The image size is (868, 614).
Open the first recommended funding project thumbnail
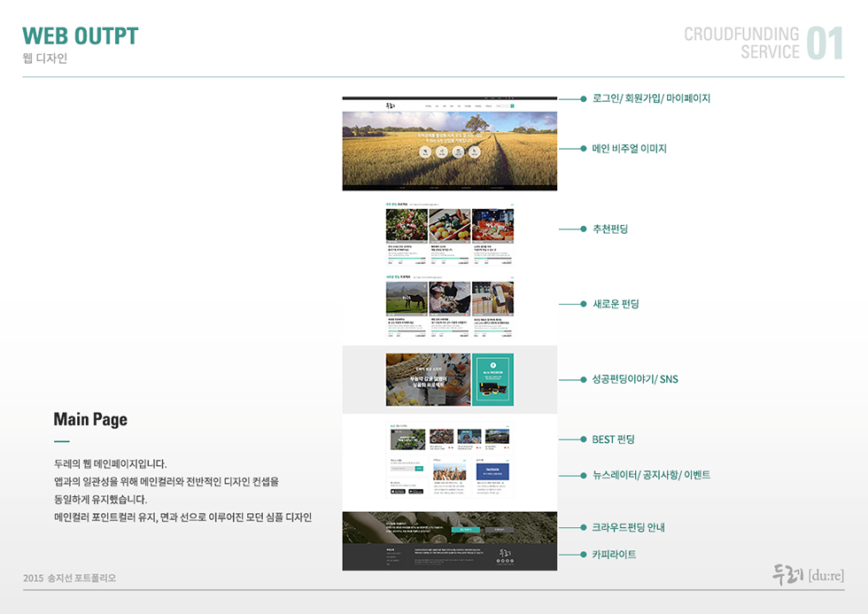pyautogui.click(x=407, y=226)
